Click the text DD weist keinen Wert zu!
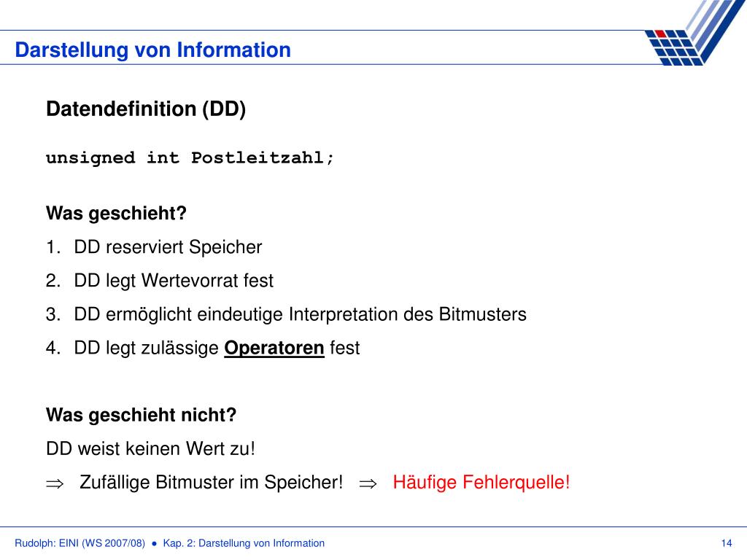747x560 pixels. (150, 448)
